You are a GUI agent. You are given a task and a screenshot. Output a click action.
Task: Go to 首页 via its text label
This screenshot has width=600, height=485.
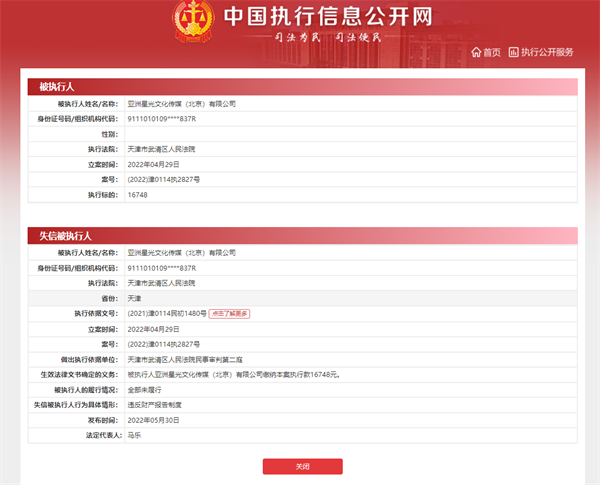point(492,52)
